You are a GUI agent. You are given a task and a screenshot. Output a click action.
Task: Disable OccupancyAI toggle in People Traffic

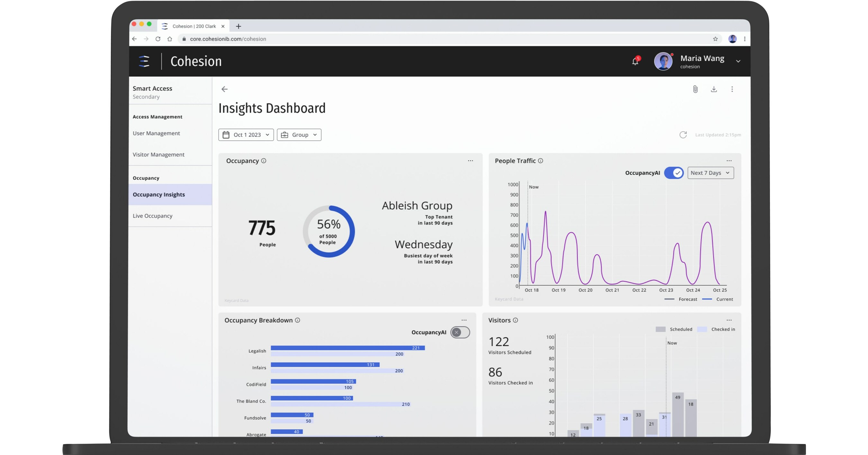[674, 173]
